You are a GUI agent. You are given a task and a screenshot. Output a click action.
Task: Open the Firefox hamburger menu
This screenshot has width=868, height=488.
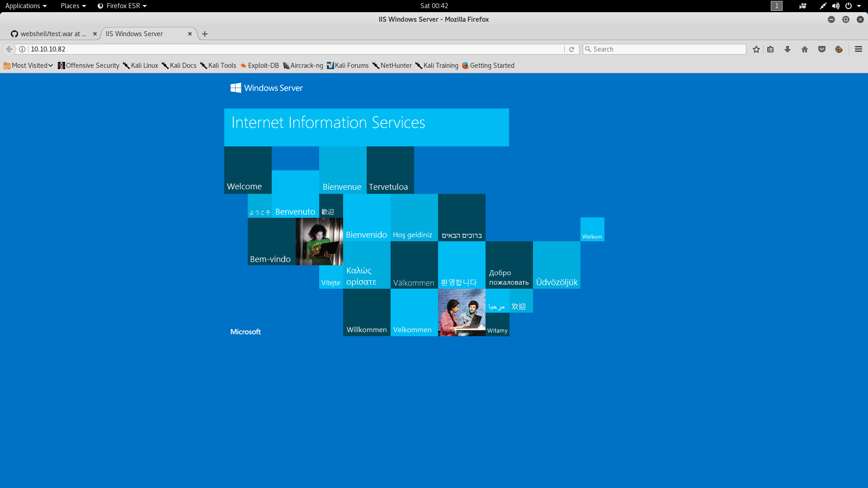(859, 49)
